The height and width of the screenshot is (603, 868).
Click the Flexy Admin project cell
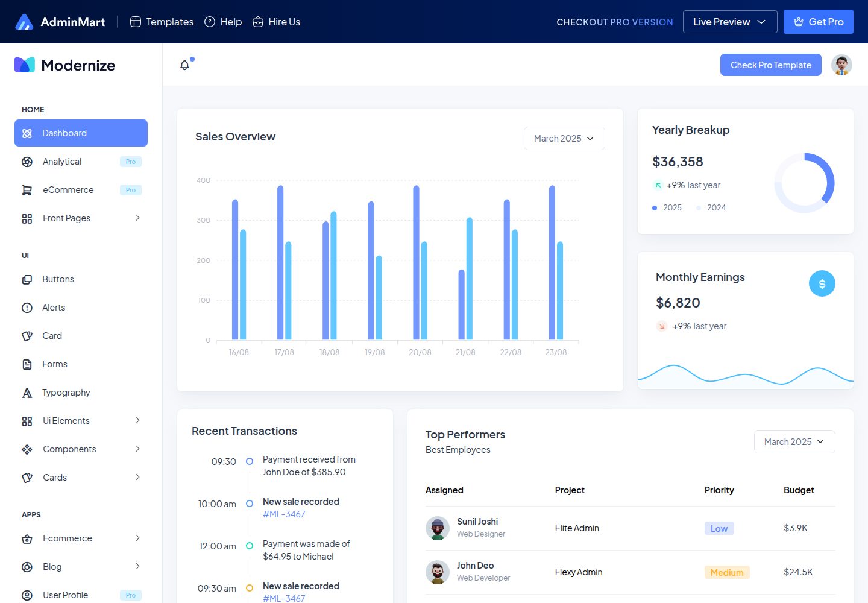(579, 572)
